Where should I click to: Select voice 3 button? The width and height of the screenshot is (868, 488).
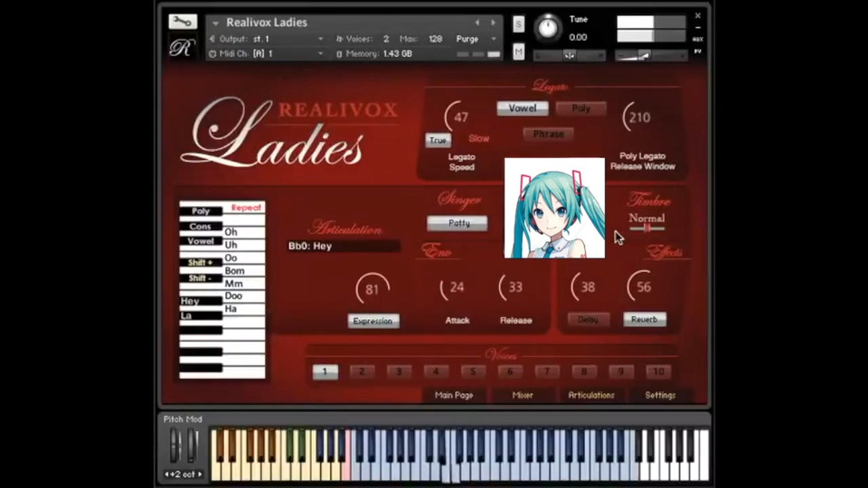pyautogui.click(x=399, y=371)
